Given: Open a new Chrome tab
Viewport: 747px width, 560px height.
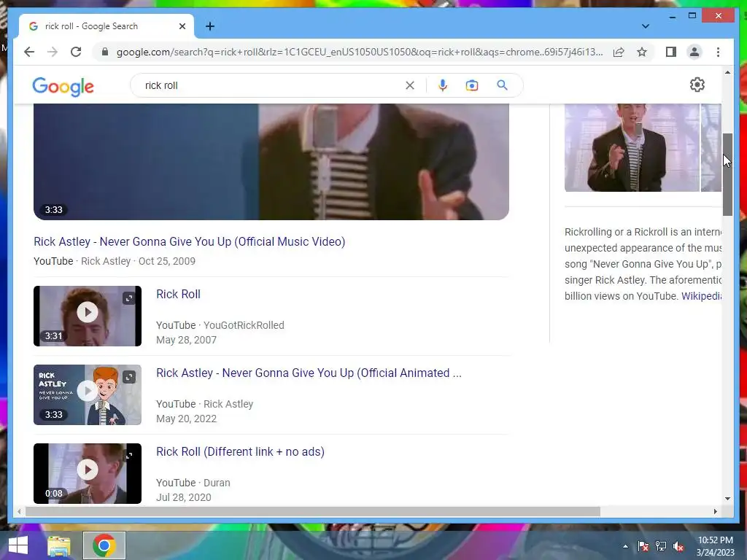Looking at the screenshot, I should 209,26.
